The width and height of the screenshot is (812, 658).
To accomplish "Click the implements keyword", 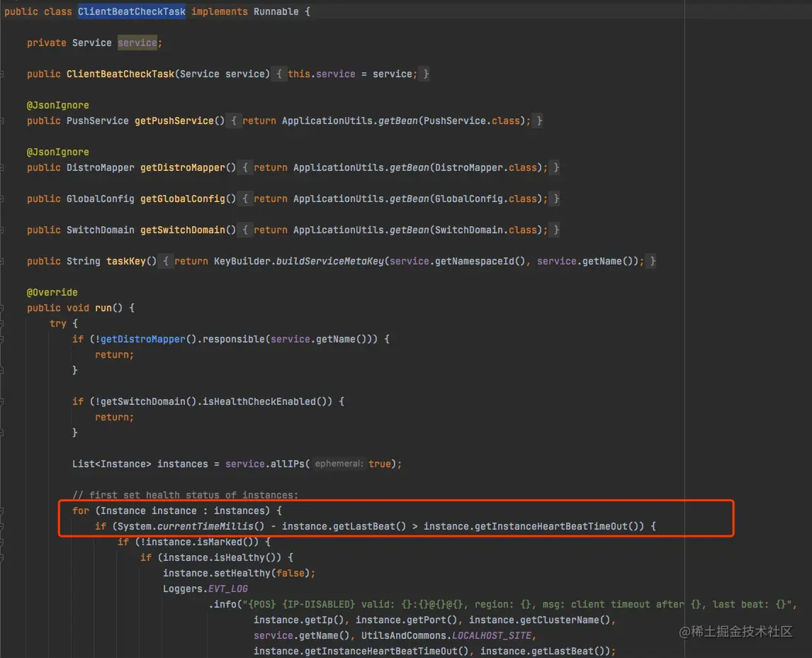I will pos(220,11).
